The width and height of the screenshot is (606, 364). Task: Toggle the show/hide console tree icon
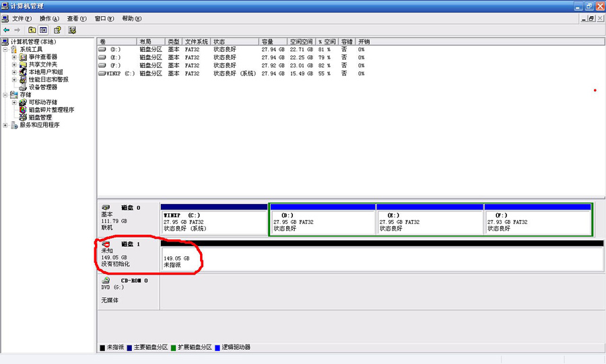(44, 30)
